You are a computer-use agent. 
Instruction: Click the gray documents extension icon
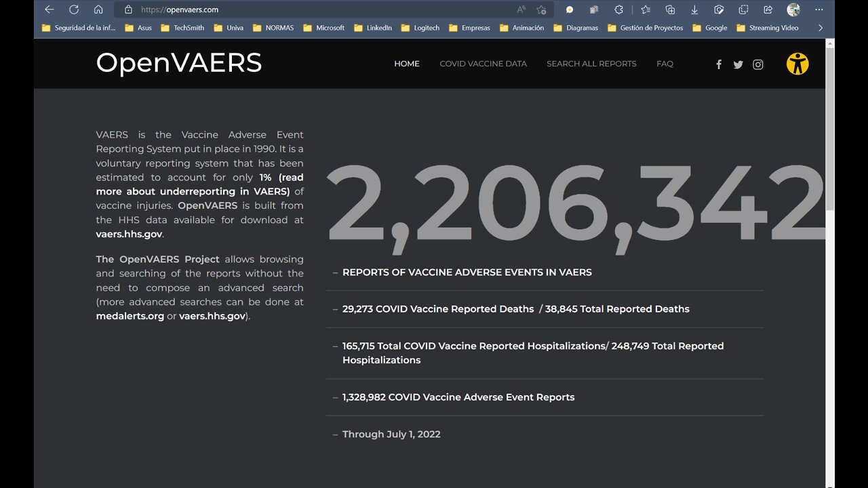click(594, 9)
